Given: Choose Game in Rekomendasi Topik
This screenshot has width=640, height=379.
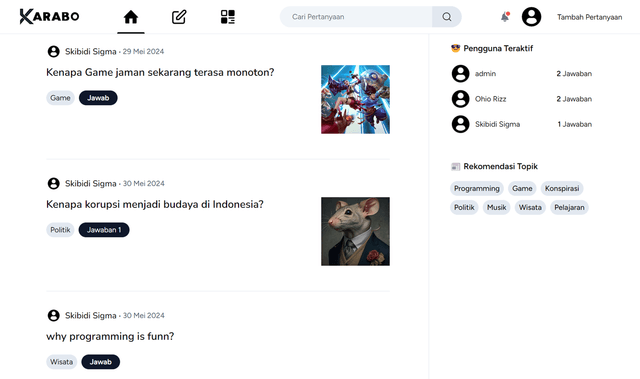Looking at the screenshot, I should (522, 188).
